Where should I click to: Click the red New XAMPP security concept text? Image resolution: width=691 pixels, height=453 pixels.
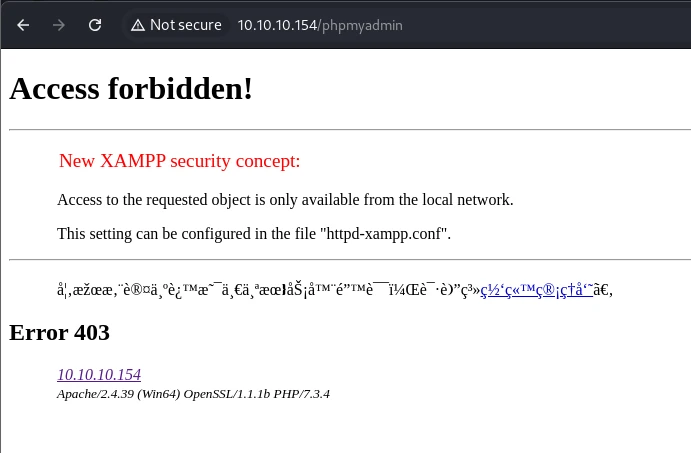(179, 161)
